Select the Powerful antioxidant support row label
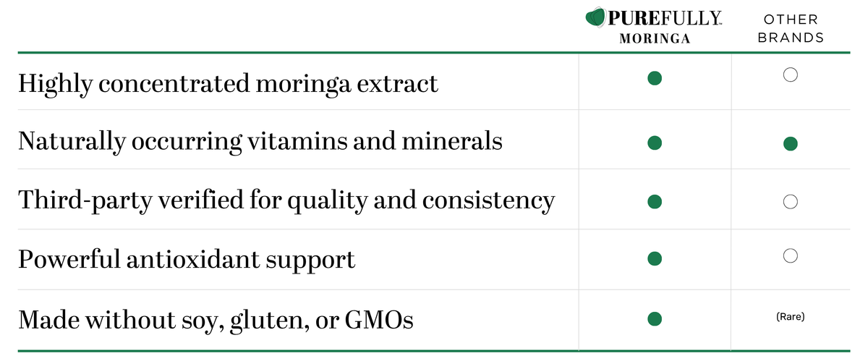This screenshot has width=868, height=356. pos(187,259)
